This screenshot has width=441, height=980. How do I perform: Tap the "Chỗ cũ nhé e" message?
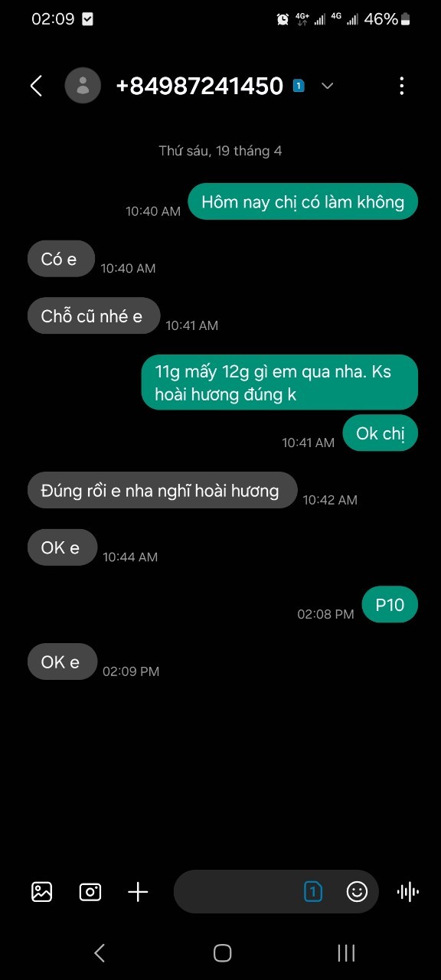coord(94,316)
